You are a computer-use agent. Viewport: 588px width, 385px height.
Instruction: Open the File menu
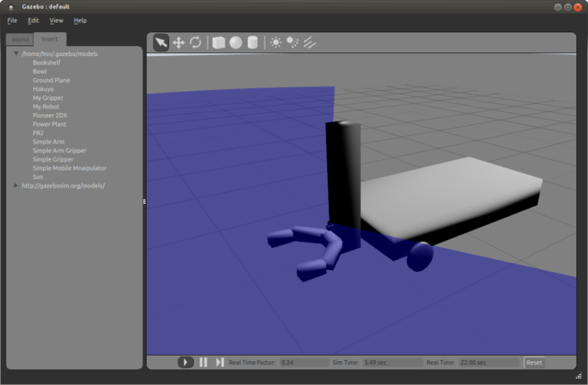[x=12, y=19]
